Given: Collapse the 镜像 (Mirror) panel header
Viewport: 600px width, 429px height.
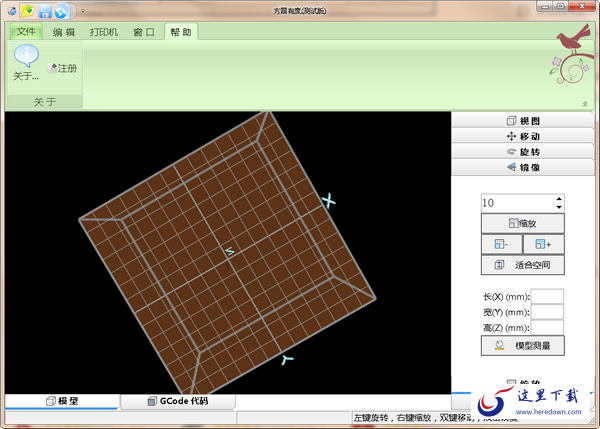Looking at the screenshot, I should coord(523,167).
